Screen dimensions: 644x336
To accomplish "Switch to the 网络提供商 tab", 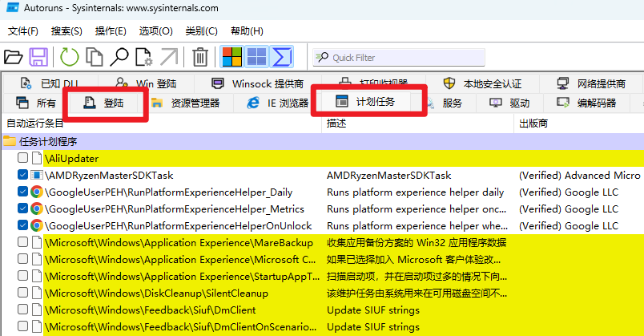I will 591,83.
